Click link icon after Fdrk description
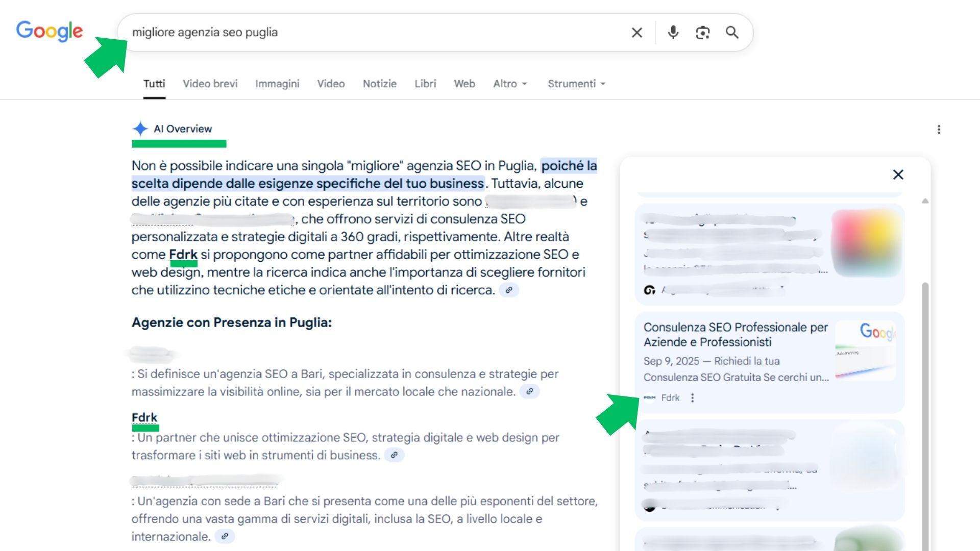 point(394,455)
